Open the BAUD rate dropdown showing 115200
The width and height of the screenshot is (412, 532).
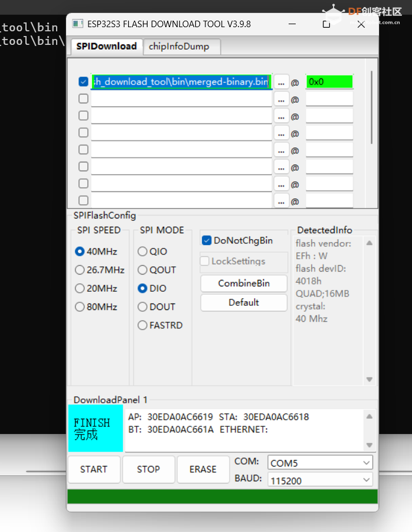(320, 480)
